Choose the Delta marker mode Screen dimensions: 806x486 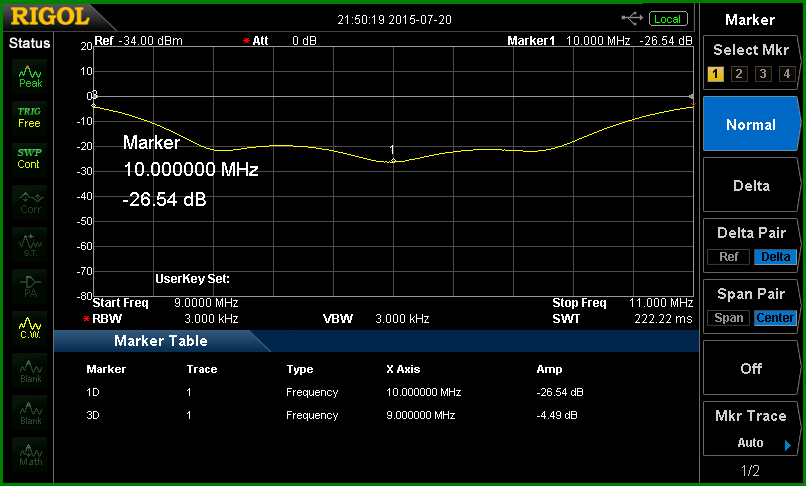click(x=751, y=185)
